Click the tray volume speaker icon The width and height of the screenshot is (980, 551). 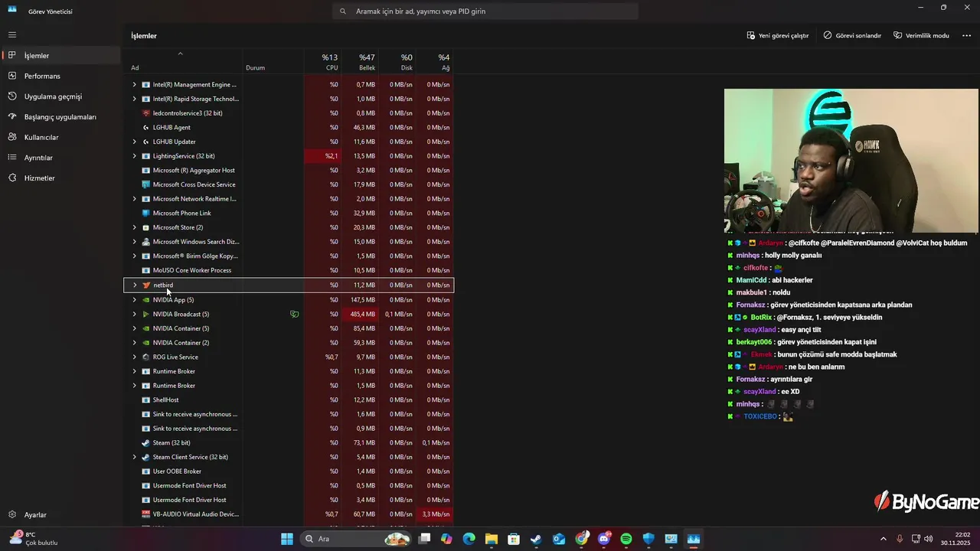click(x=929, y=539)
